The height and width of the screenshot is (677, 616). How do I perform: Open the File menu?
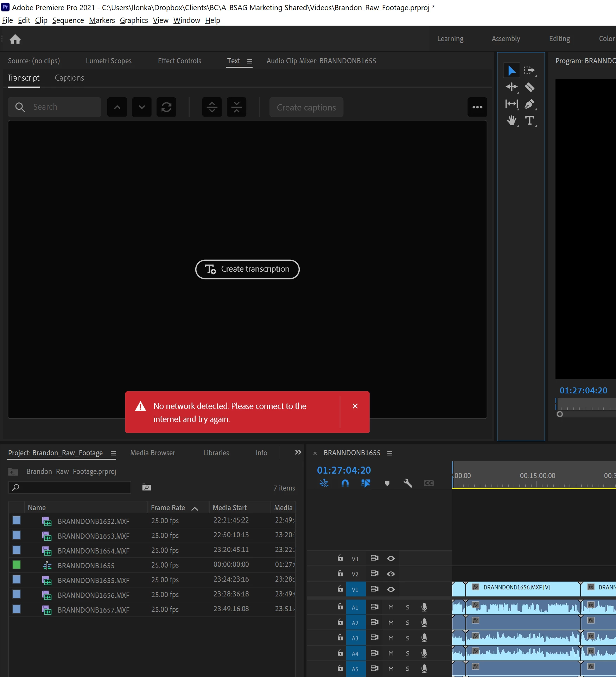(7, 20)
